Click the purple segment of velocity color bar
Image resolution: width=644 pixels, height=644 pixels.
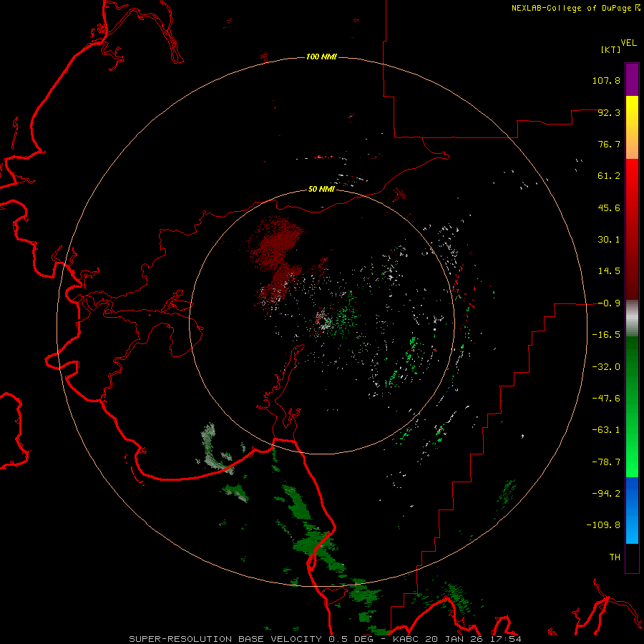pos(632,79)
